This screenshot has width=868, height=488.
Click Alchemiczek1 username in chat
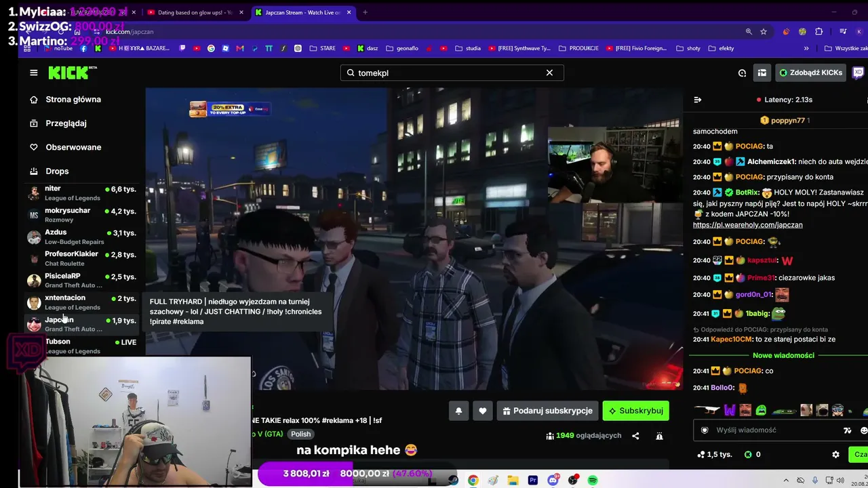coord(771,162)
